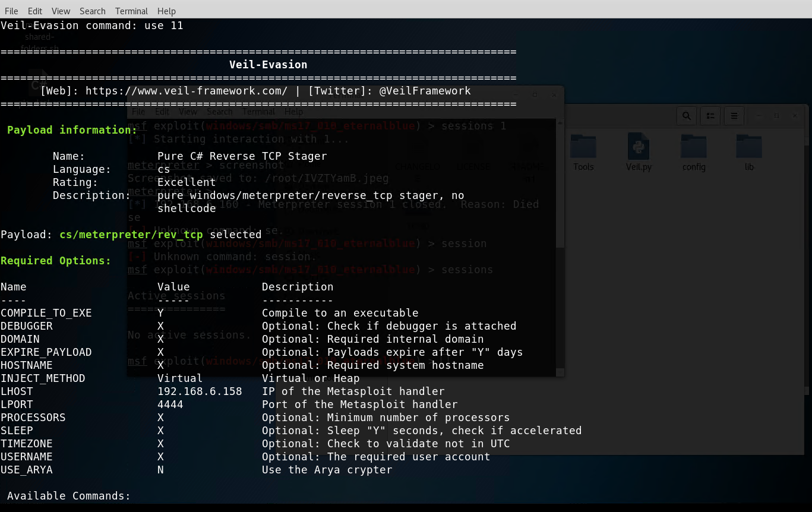Click the 'Virtual or Heap' description
The image size is (812, 512).
click(311, 378)
